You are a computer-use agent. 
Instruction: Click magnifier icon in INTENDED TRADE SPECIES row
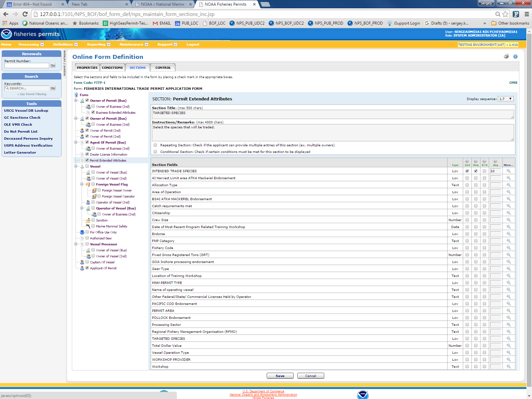click(508, 171)
